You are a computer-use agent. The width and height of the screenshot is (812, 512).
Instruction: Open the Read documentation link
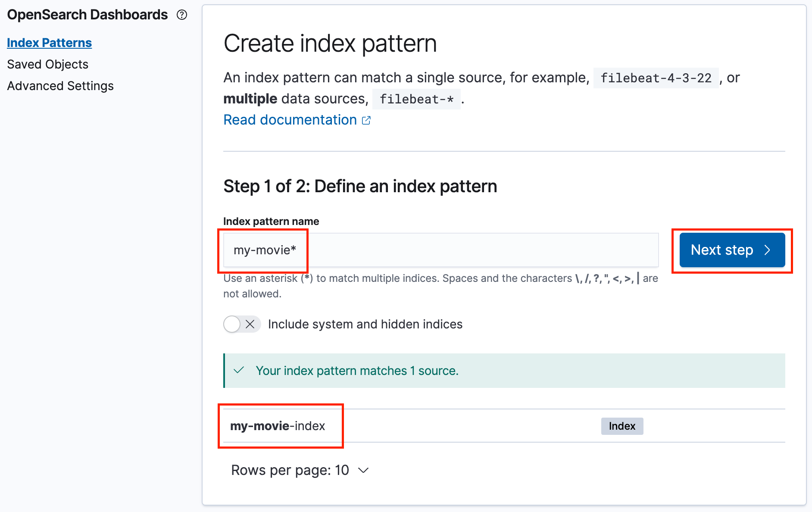(290, 120)
